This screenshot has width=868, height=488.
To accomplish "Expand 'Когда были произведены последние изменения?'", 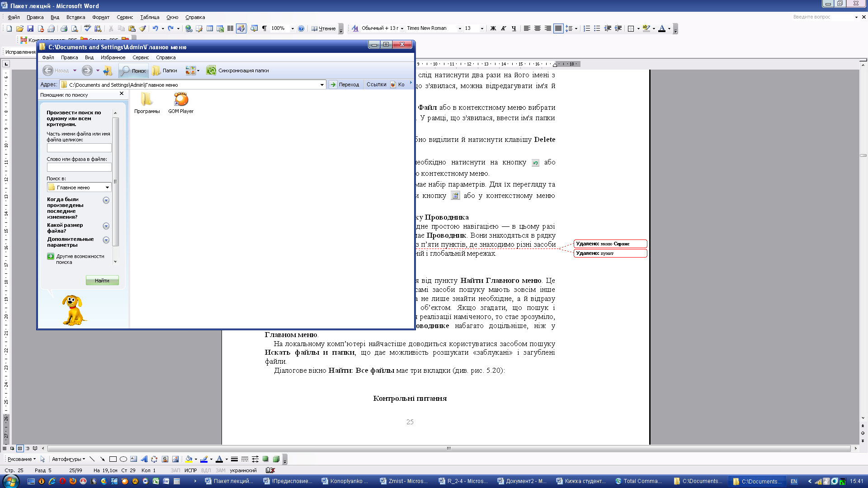I will (x=106, y=200).
